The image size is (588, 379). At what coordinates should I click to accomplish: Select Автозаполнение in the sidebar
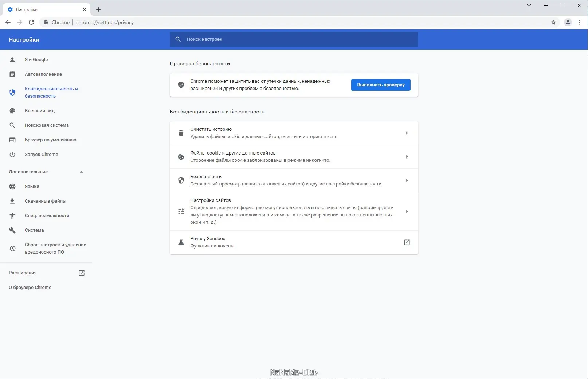pyautogui.click(x=43, y=74)
